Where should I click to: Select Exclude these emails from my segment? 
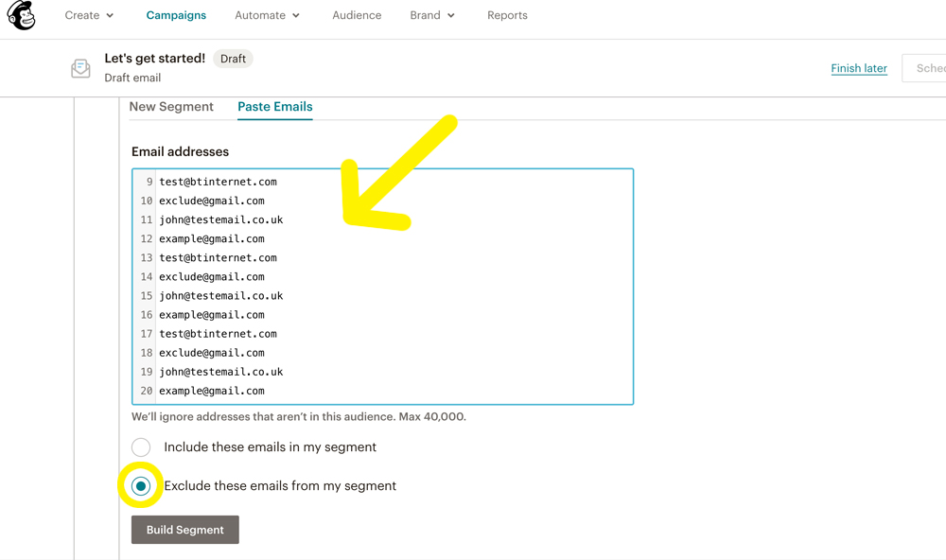click(141, 486)
